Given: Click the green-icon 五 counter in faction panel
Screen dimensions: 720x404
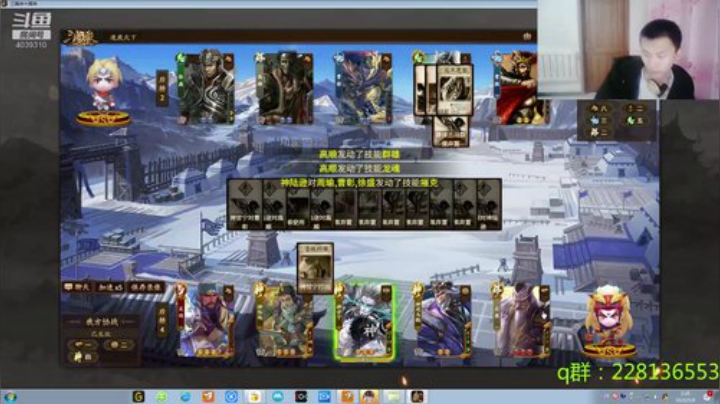Looking at the screenshot, I should 635,120.
